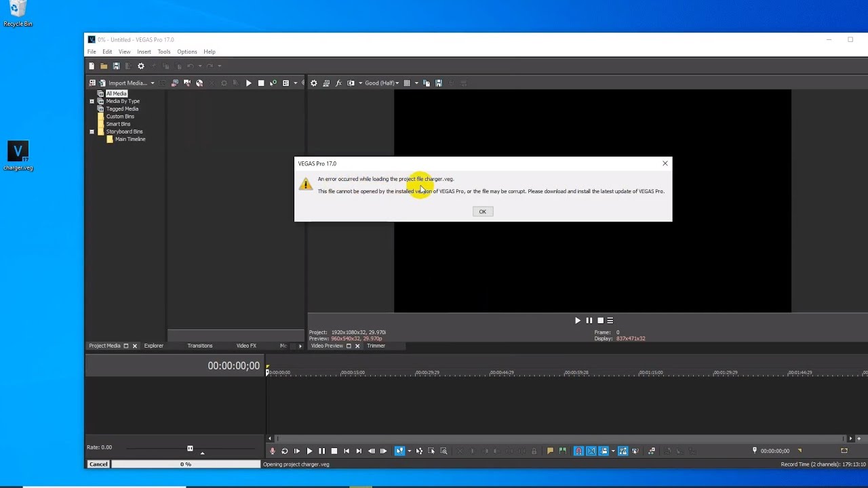Stop media preview in Project Media toolbar
868x488 pixels.
point(261,83)
